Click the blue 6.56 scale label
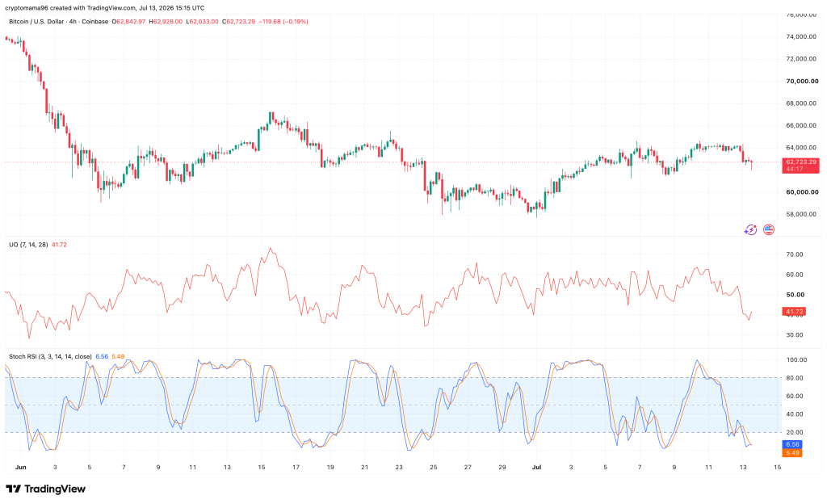827x504 pixels. coord(792,444)
